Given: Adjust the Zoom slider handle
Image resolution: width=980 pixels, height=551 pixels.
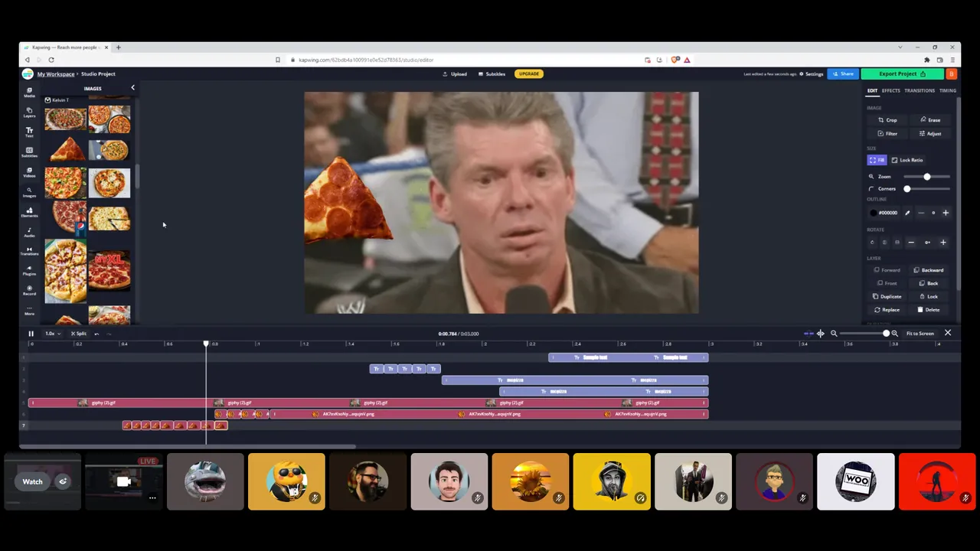Looking at the screenshot, I should click(927, 177).
